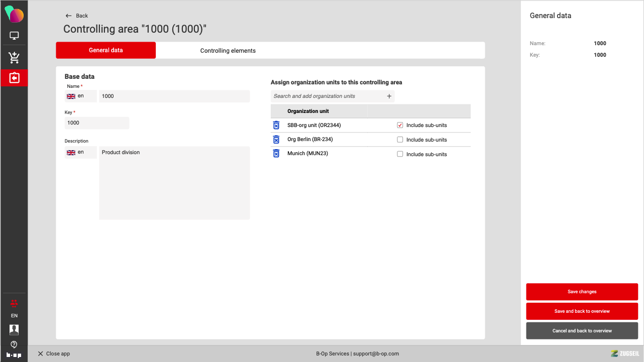Uncheck Include sub-units for SBB-org unit

point(400,125)
